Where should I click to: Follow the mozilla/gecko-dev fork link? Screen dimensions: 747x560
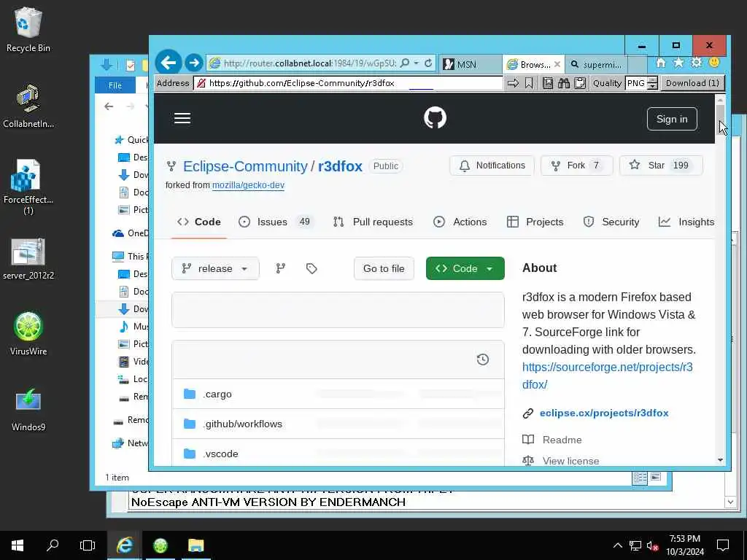(x=248, y=185)
